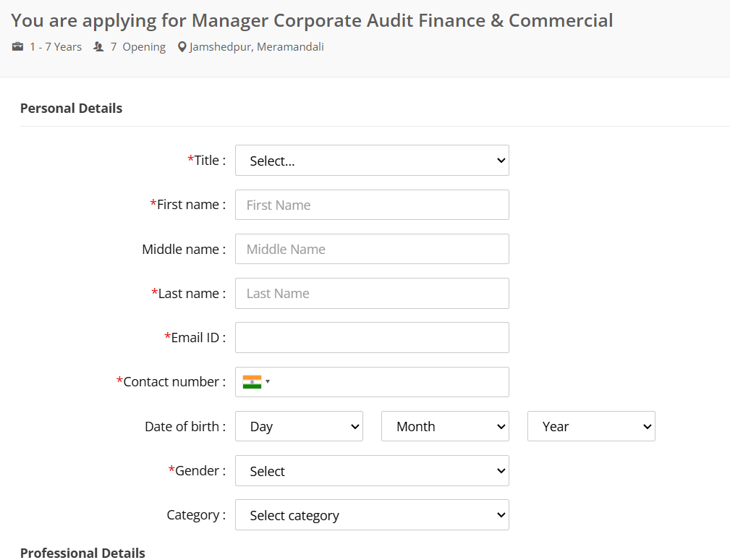Click the India flag icon

tap(252, 382)
